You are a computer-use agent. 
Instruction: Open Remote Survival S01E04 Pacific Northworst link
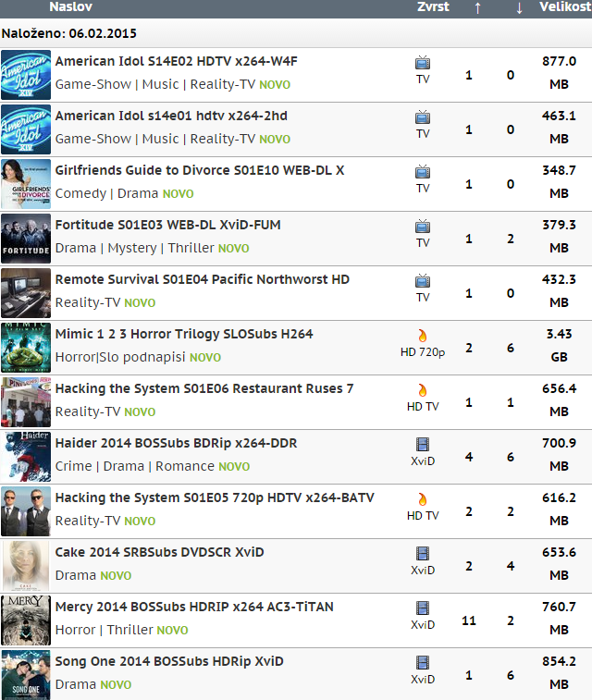203,279
